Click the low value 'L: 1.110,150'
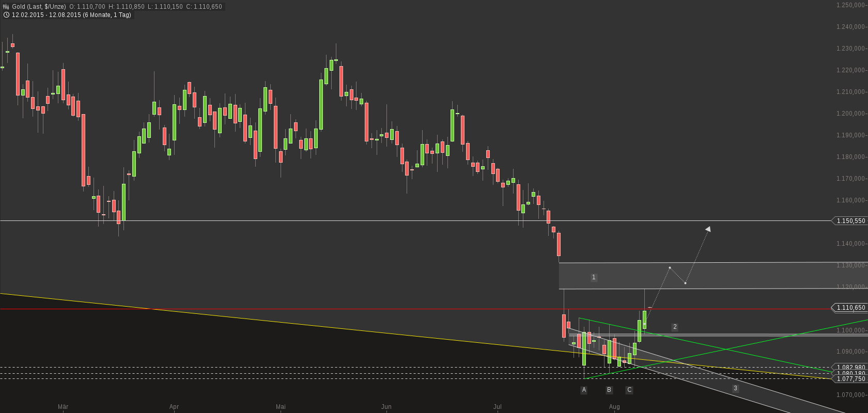This screenshot has height=413, width=868. (x=165, y=7)
